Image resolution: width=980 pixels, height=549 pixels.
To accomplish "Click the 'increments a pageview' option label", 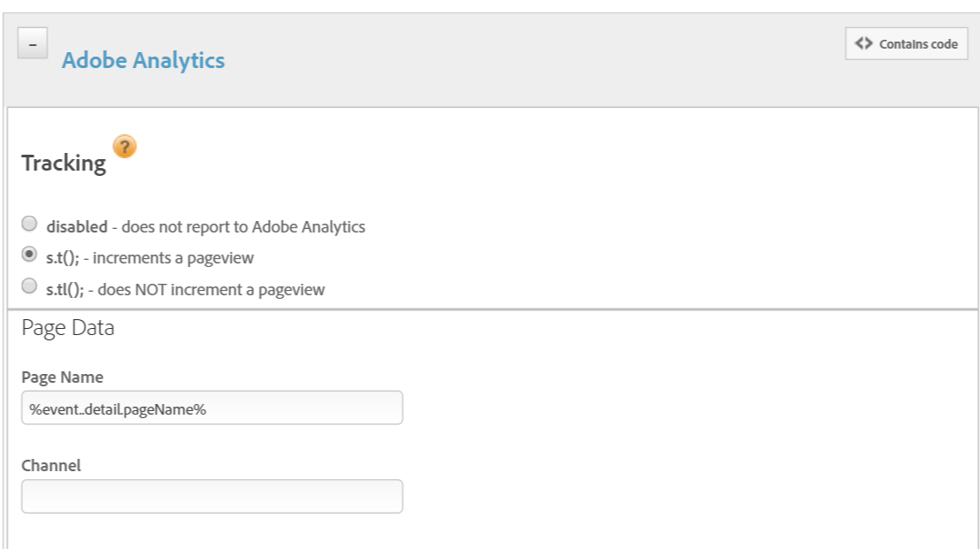I will click(173, 258).
